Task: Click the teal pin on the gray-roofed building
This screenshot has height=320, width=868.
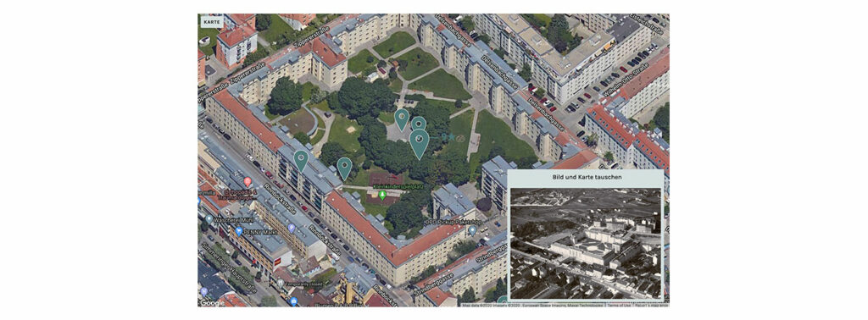Action: [301, 160]
